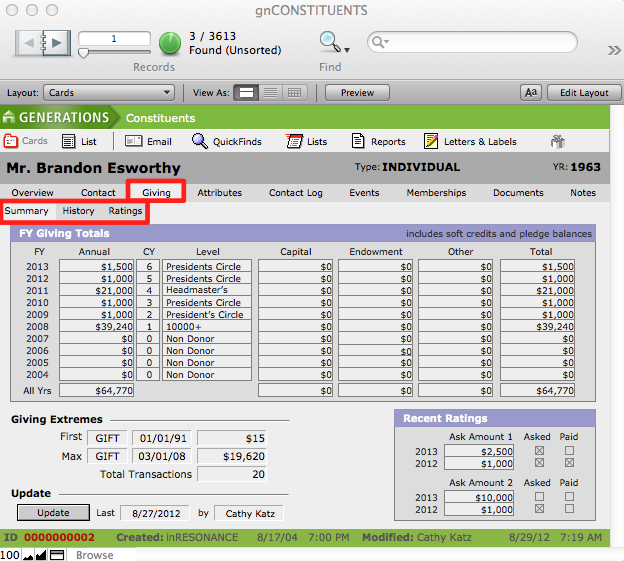Select Table view icon in View As

(x=294, y=92)
